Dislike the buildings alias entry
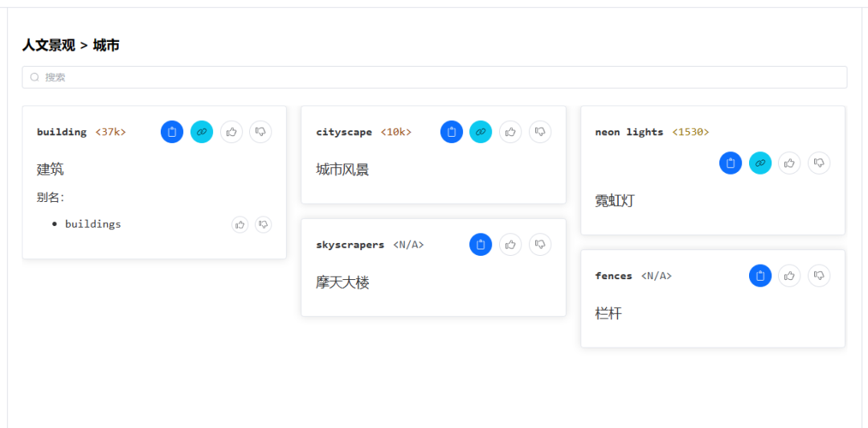Viewport: 868px width, 428px height. coord(264,224)
